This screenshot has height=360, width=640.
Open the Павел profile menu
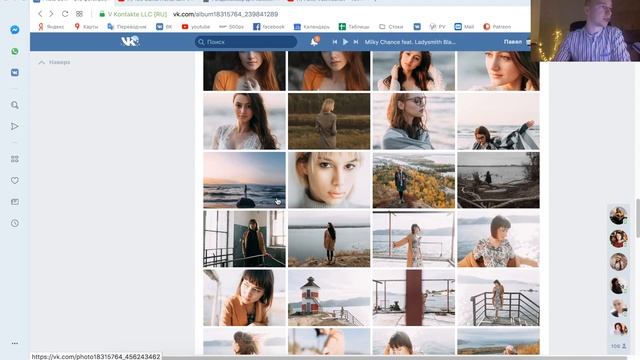[x=516, y=42]
